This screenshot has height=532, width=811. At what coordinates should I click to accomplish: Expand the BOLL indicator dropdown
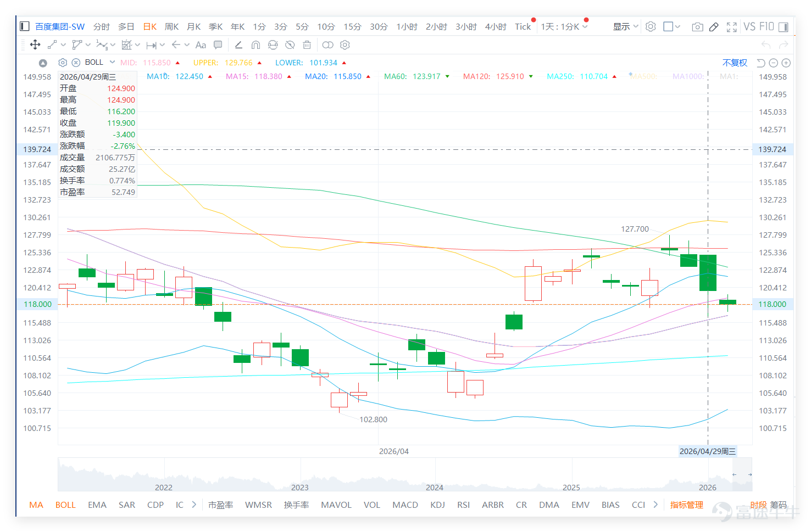pyautogui.click(x=112, y=62)
